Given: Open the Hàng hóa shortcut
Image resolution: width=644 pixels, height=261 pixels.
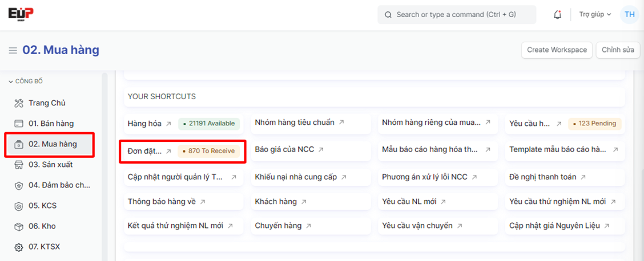Looking at the screenshot, I should coord(145,123).
